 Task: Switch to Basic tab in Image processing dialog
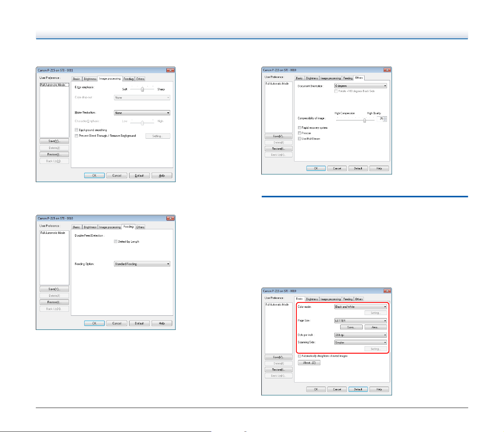coord(77,79)
